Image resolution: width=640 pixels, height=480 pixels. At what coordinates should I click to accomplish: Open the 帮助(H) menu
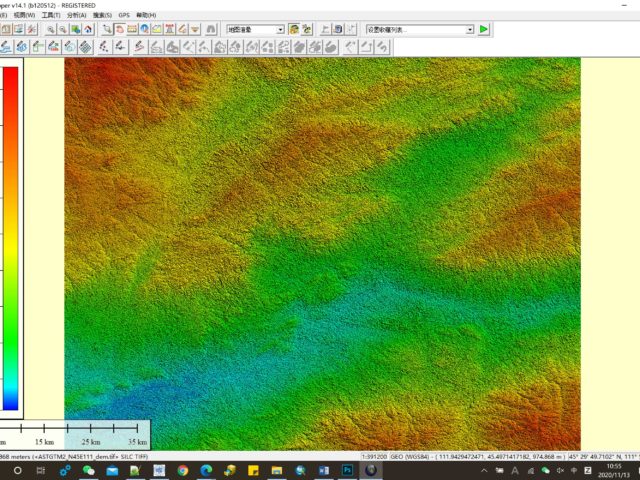(146, 15)
